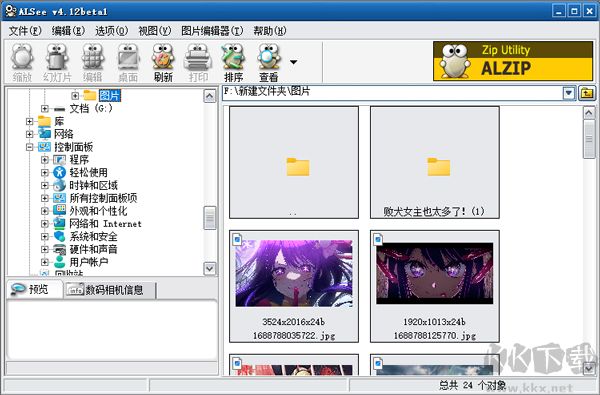Viewport: 600px width, 395px height.
Task: Open the toolbar overflow dropdown arrow
Action: click(293, 62)
